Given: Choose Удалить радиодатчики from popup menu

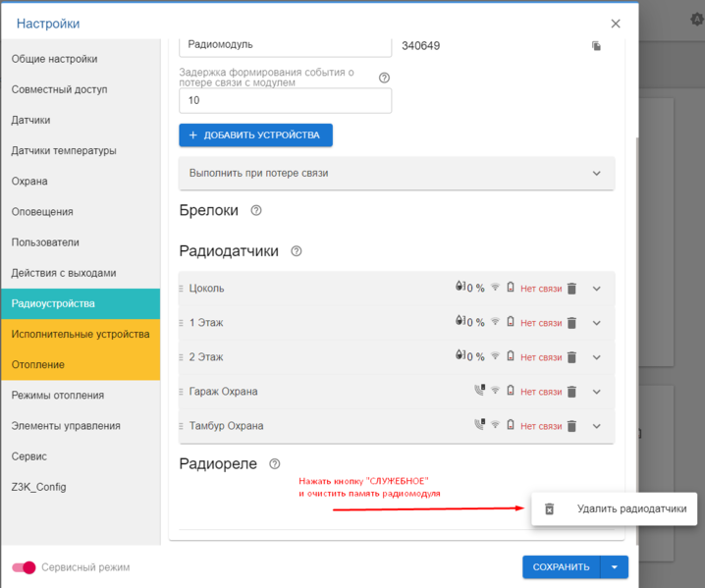Looking at the screenshot, I should [x=615, y=508].
